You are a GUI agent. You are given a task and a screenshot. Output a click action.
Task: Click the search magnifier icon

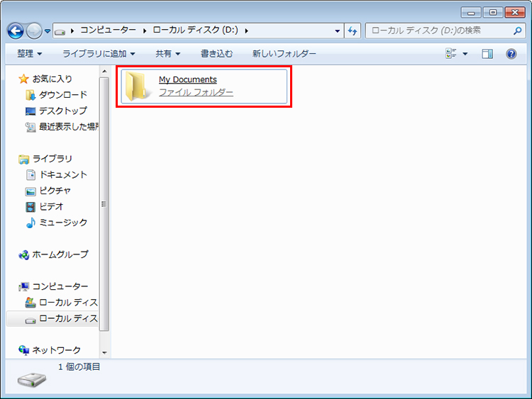coord(517,31)
